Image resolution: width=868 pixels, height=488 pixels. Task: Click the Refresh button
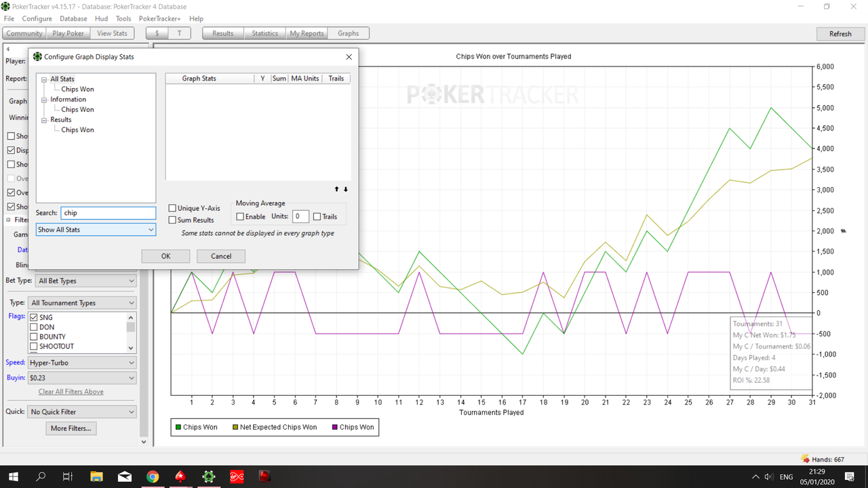840,34
